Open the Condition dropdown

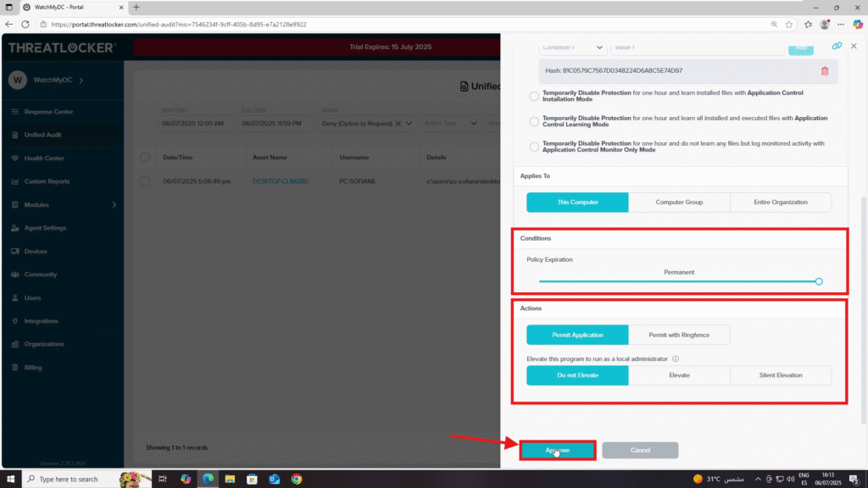coord(572,48)
